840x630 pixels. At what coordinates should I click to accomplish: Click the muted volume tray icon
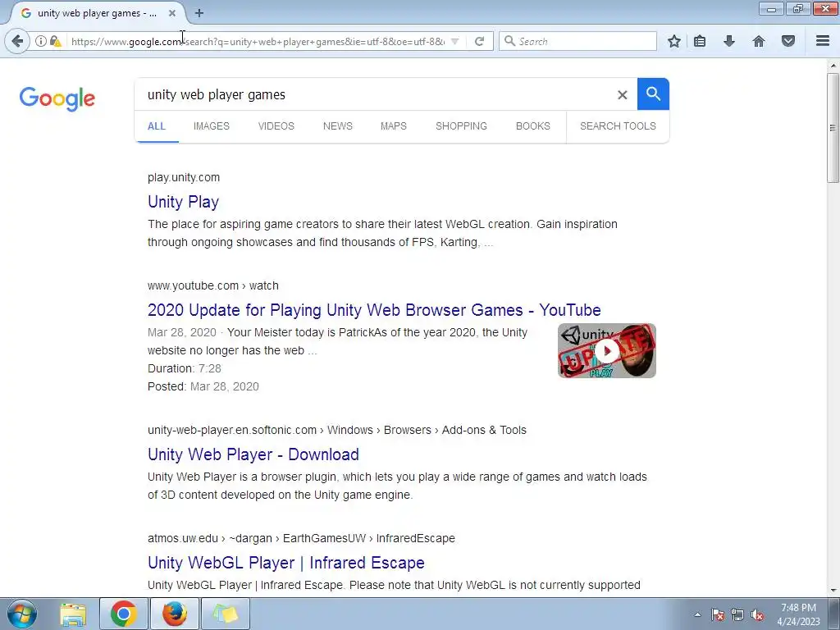757,614
